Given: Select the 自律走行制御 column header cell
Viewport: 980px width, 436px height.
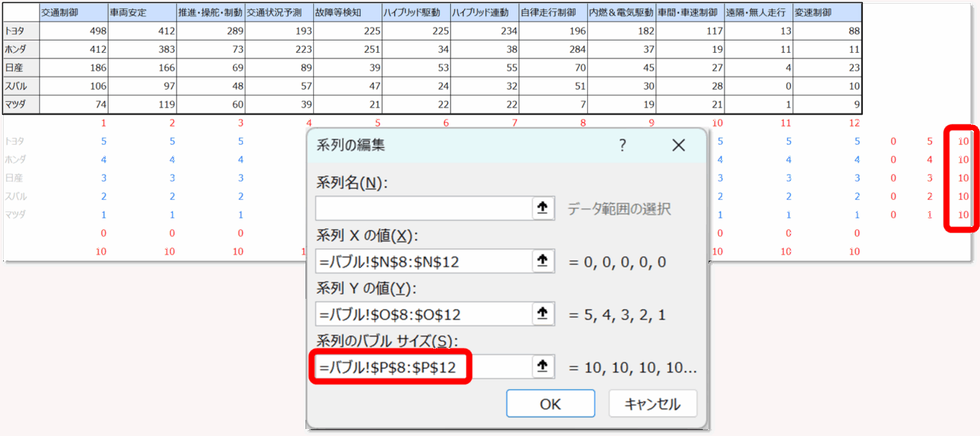Looking at the screenshot, I should tap(553, 12).
